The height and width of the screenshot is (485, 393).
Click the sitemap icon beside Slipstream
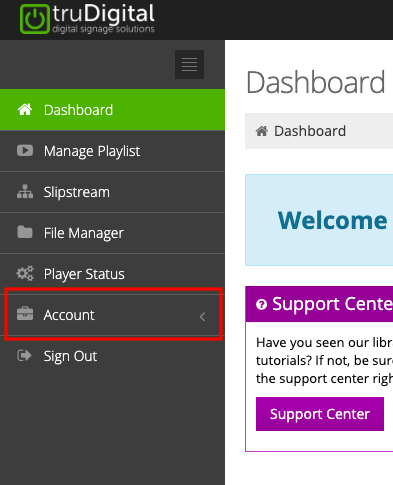25,191
